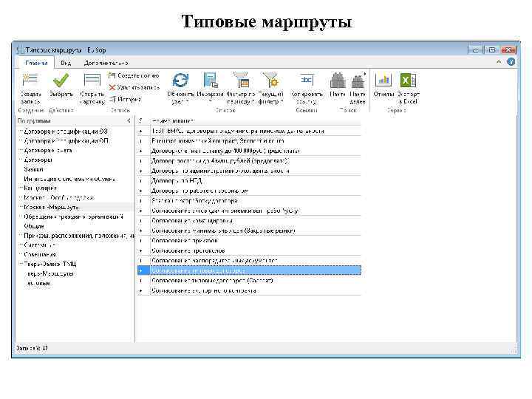
Task: Click the Создать запись icon
Action: coord(30,81)
